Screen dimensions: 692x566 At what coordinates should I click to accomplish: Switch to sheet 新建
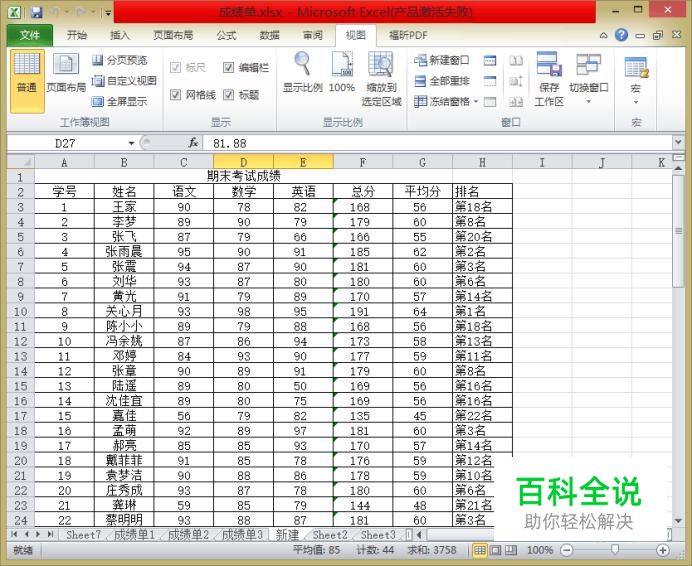(287, 535)
